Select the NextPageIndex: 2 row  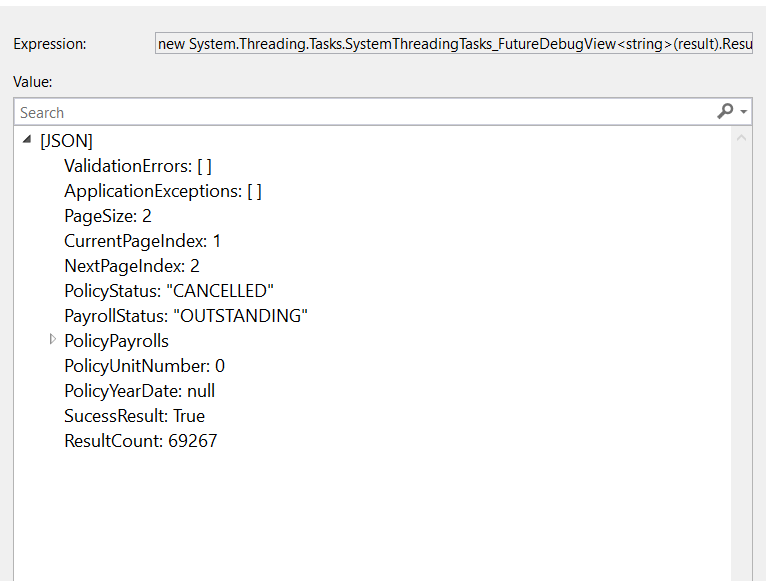pyautogui.click(x=132, y=266)
